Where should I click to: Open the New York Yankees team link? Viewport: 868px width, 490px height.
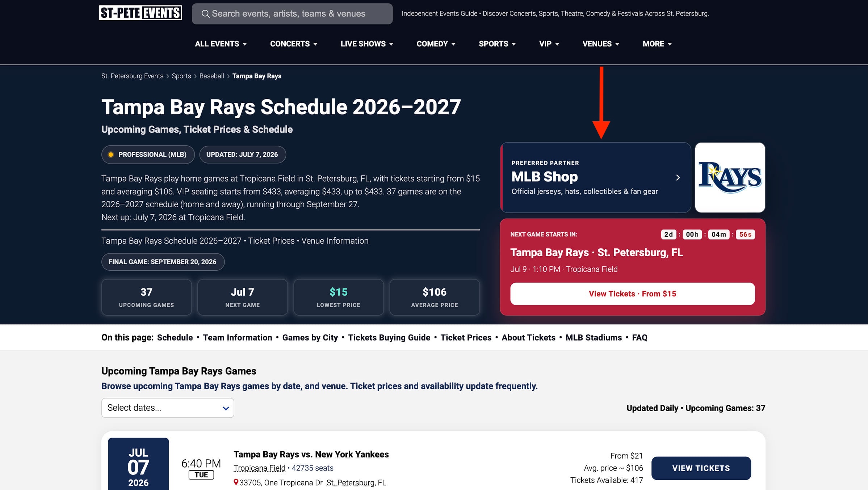(x=352, y=454)
